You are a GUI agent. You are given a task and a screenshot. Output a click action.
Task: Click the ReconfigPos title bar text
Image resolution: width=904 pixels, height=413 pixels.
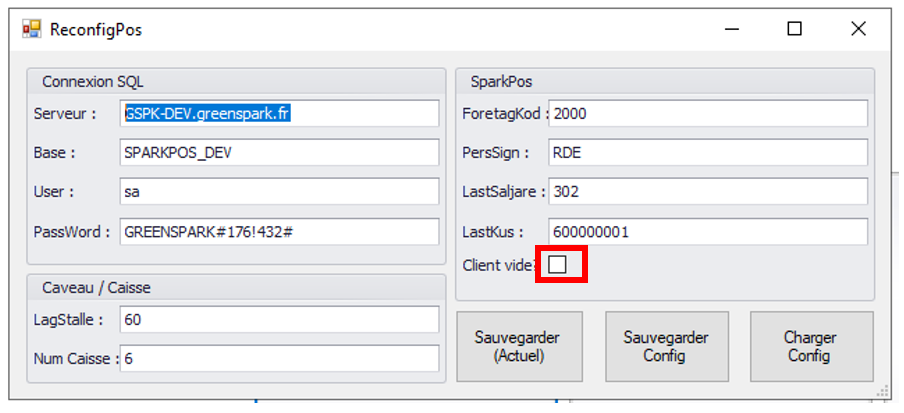[96, 29]
